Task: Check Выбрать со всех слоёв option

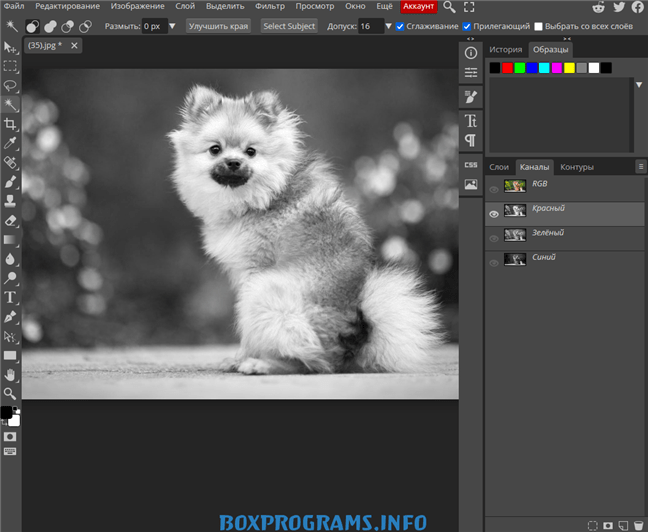Action: [538, 26]
